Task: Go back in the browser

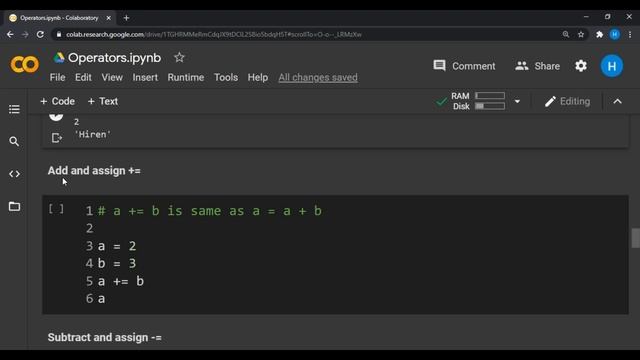Action: pos(10,34)
